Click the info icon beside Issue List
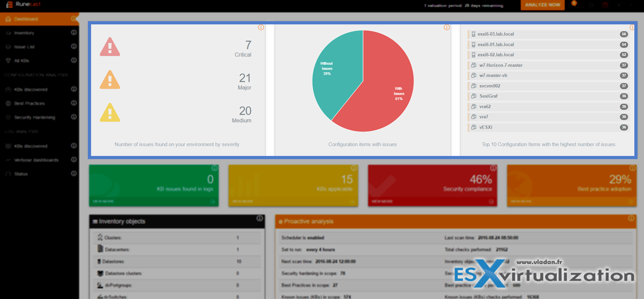 (74, 47)
